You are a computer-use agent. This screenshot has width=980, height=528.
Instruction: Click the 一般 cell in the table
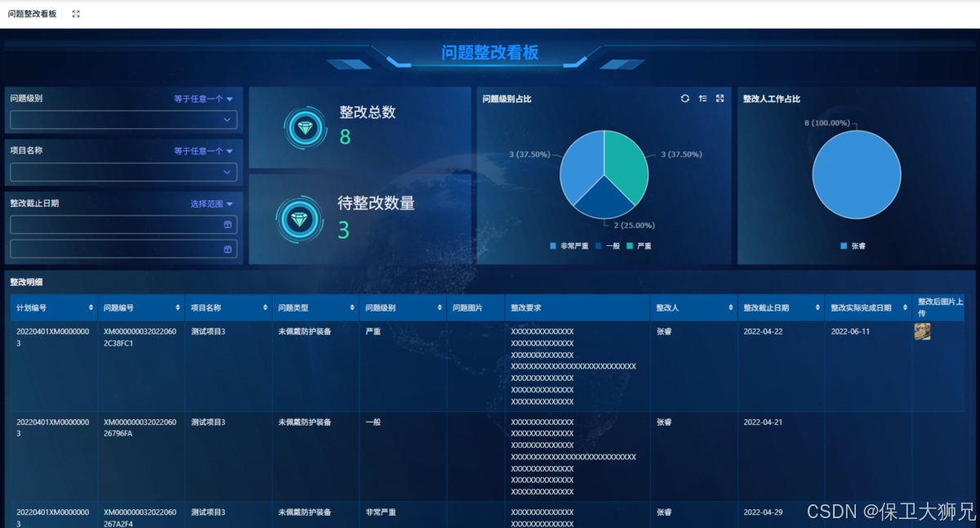click(x=372, y=423)
